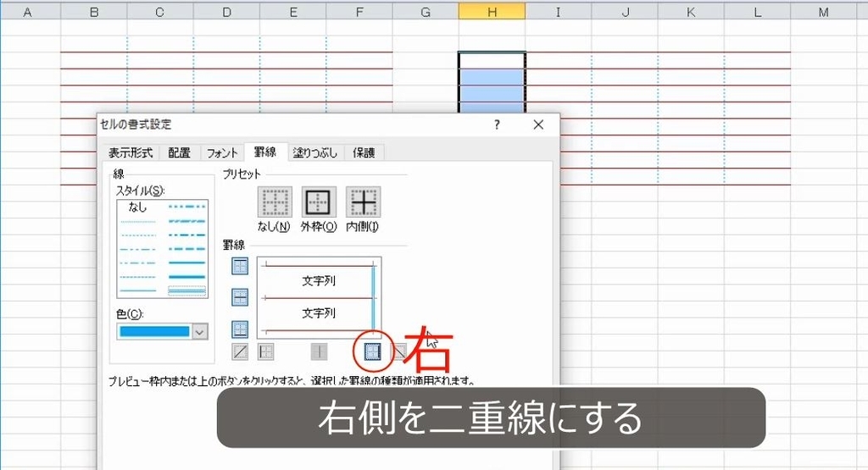Viewport: 868px width, 470px height.
Task: Select highlighted column H header
Action: pos(492,11)
